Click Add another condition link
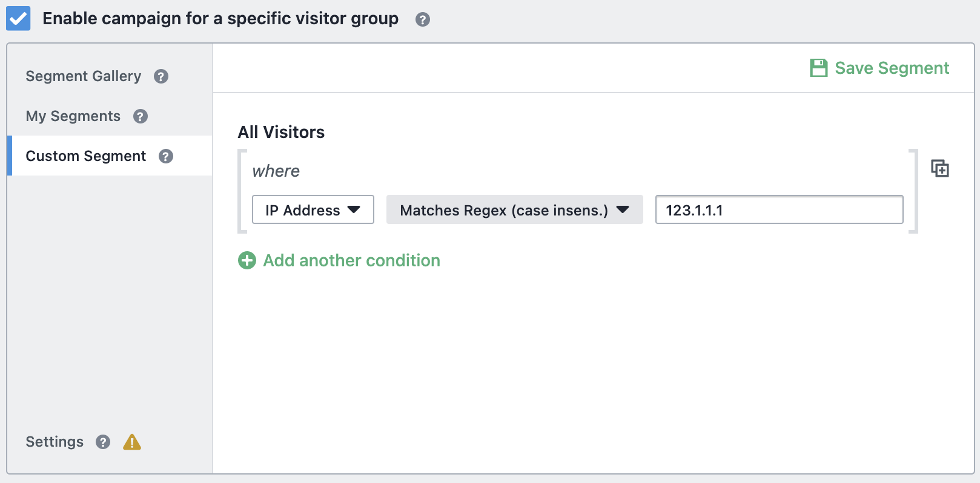This screenshot has height=483, width=980. 352,260
